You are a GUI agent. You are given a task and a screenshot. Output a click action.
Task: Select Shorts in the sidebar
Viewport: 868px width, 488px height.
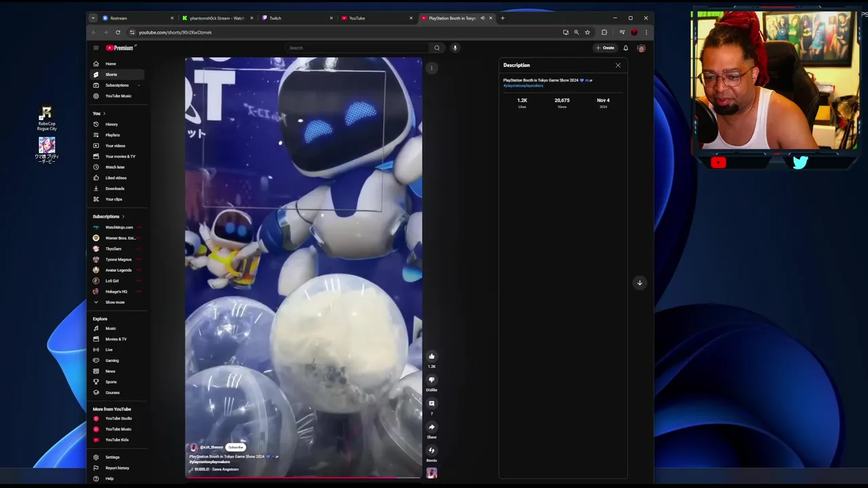click(116, 75)
